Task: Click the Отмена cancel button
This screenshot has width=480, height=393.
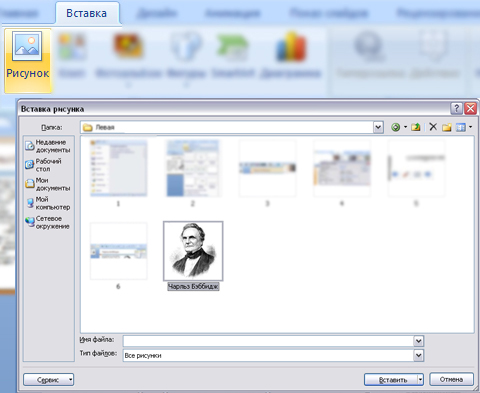Action: [x=451, y=379]
